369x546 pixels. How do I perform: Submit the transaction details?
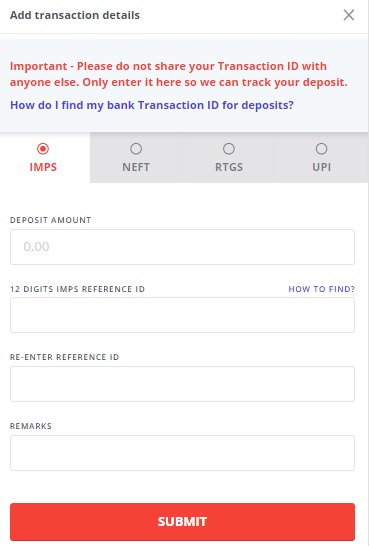tap(182, 522)
